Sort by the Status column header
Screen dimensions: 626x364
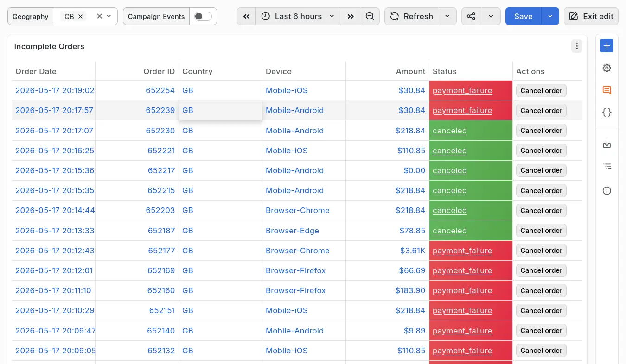(445, 71)
